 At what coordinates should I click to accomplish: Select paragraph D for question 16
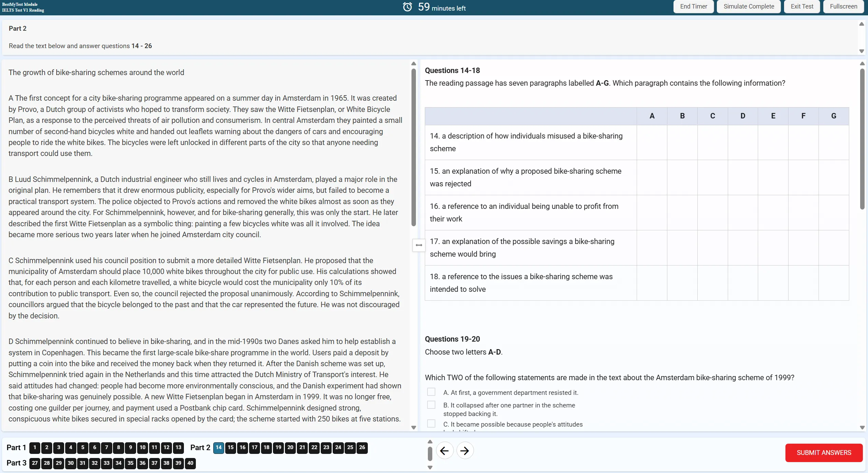coord(743,213)
